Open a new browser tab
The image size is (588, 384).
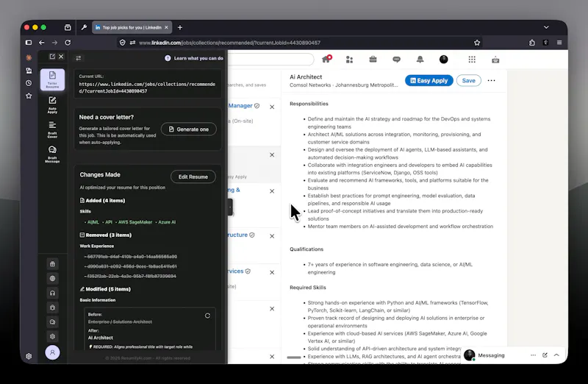pyautogui.click(x=180, y=27)
